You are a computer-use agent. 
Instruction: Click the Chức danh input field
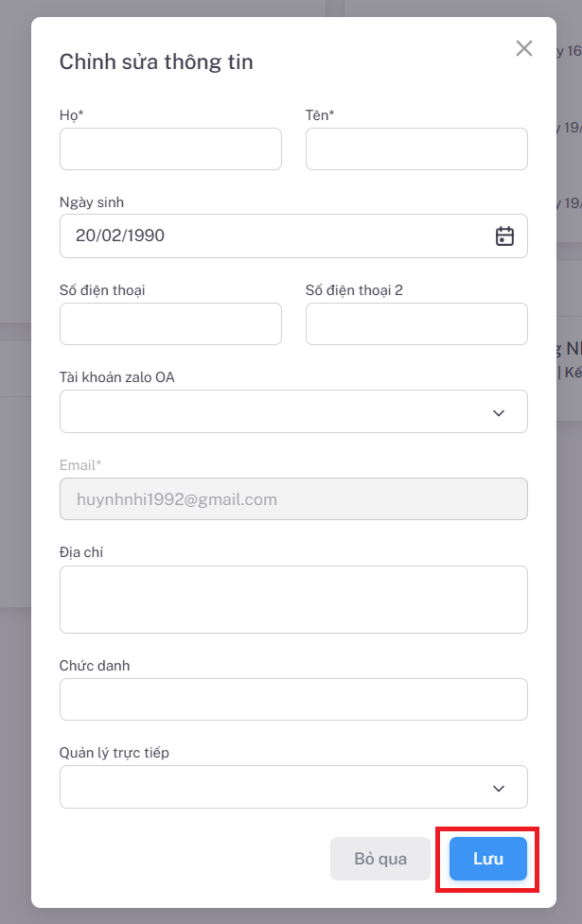(293, 700)
